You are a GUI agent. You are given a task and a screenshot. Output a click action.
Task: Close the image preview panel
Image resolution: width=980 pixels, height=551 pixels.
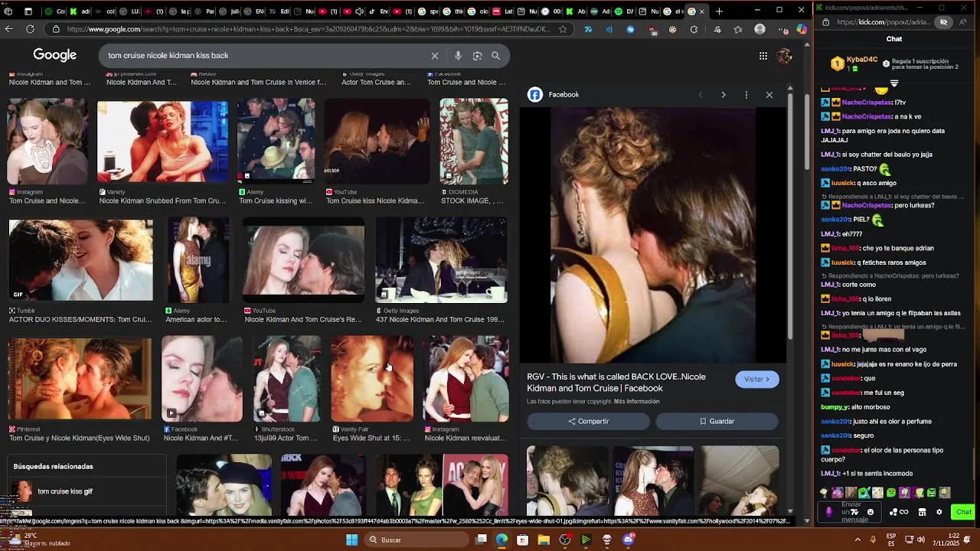point(769,95)
